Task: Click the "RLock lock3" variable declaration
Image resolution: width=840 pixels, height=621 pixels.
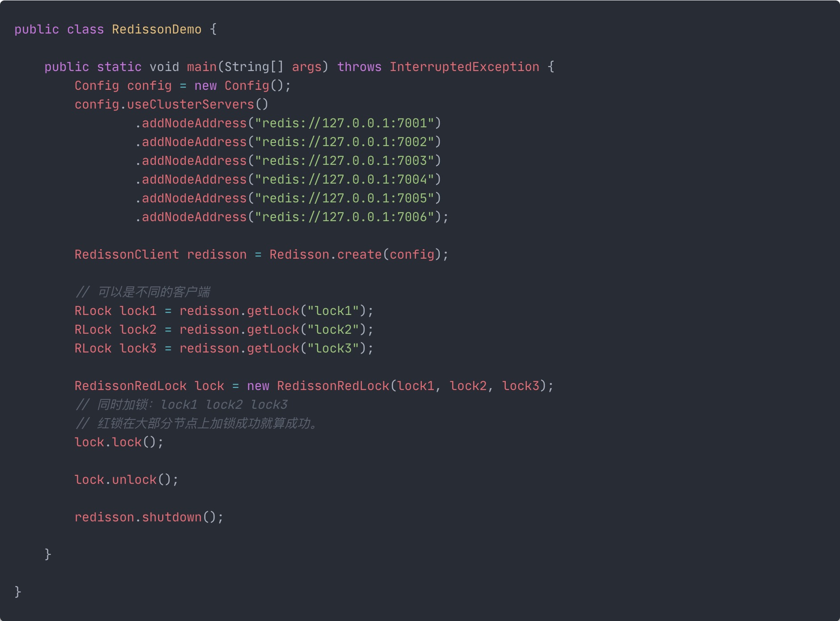Action: point(116,348)
